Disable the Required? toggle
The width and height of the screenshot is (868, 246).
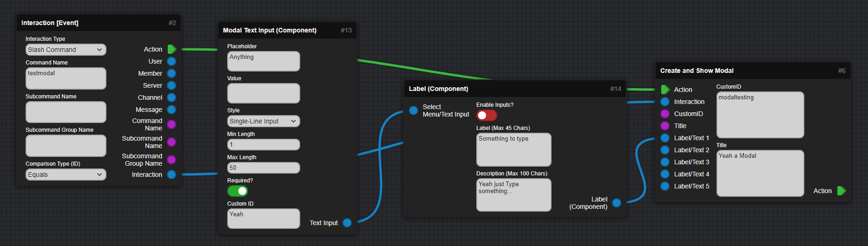pyautogui.click(x=237, y=191)
